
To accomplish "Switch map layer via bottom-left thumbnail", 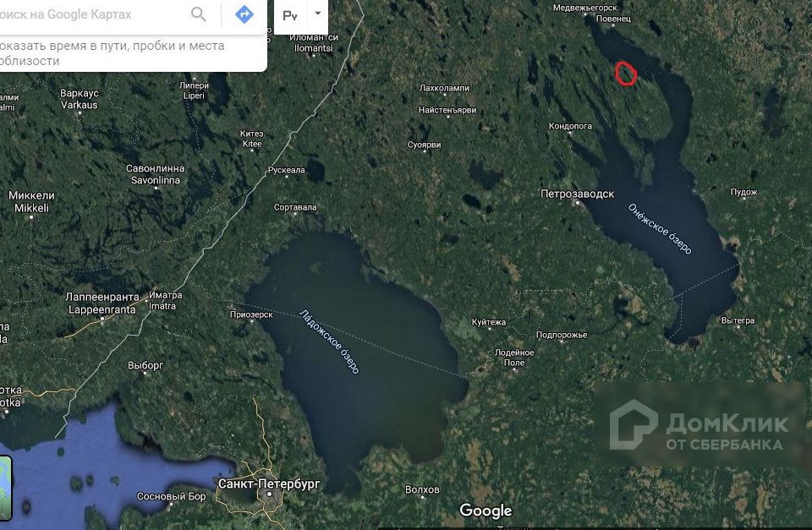I will pos(5,488).
